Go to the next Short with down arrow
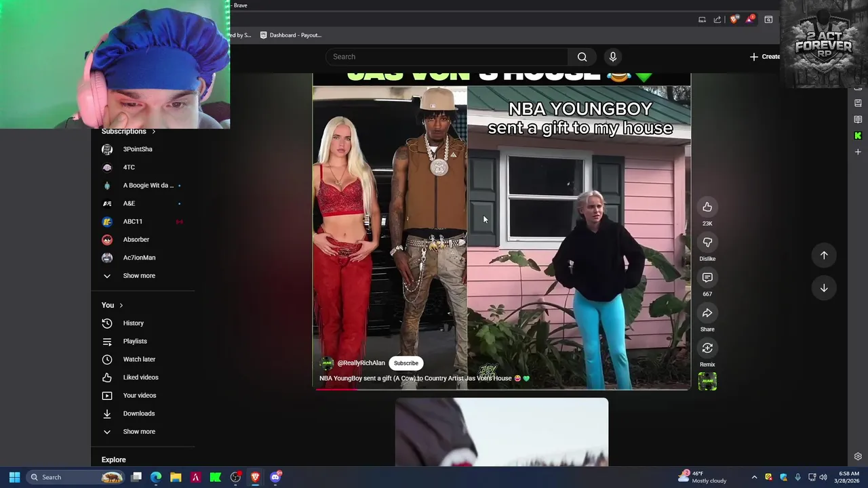Viewport: 868px width, 488px height. (824, 288)
